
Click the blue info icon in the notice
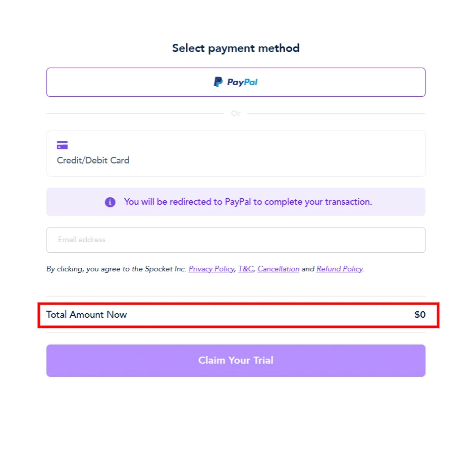pos(110,202)
